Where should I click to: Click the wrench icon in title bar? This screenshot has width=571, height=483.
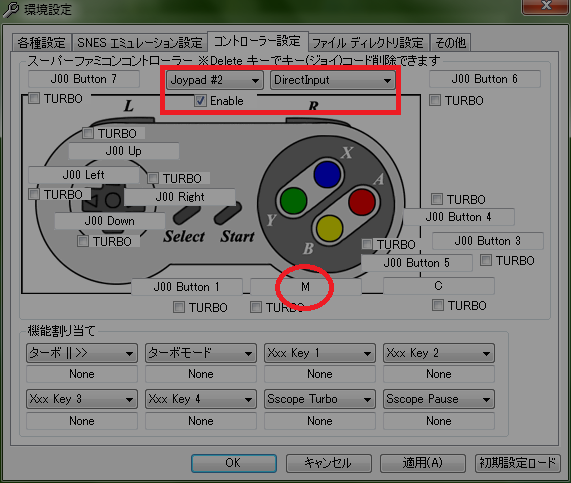[11, 9]
